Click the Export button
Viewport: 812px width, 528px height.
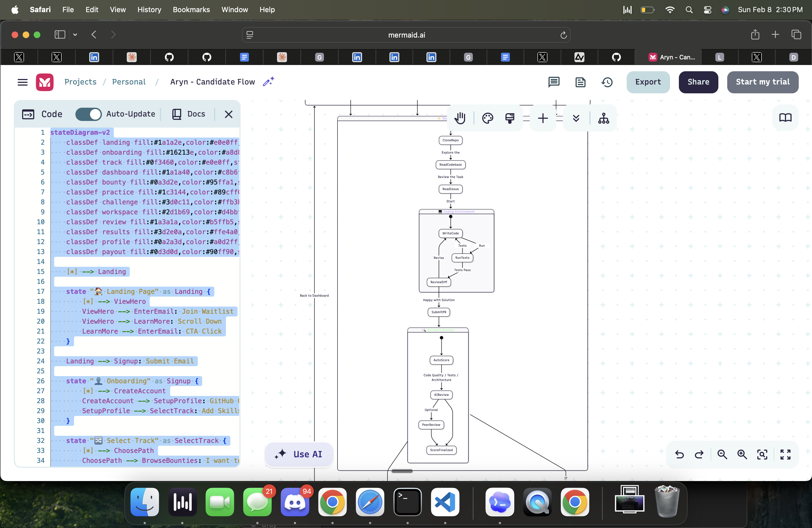pyautogui.click(x=648, y=82)
